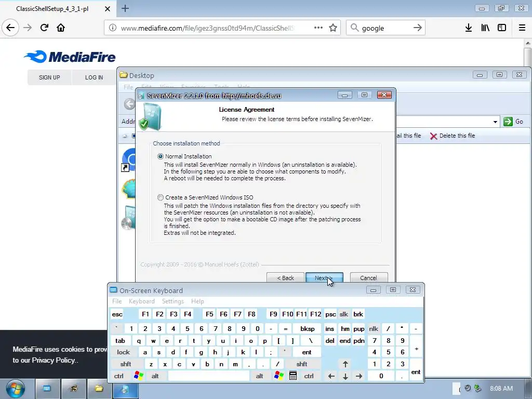Toggle the slk (scroll lock) key
Viewport: 532px width, 399px height.
click(344, 314)
